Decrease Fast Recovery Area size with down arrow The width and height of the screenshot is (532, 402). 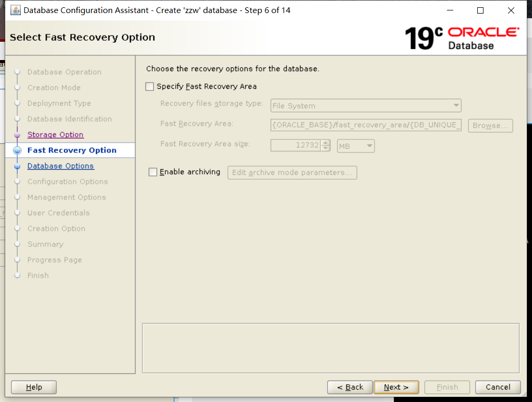(325, 148)
